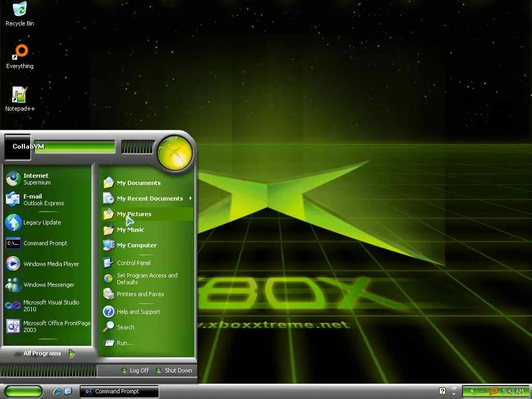Click the My Recent Documents icon
This screenshot has width=532, height=399.
tap(109, 198)
